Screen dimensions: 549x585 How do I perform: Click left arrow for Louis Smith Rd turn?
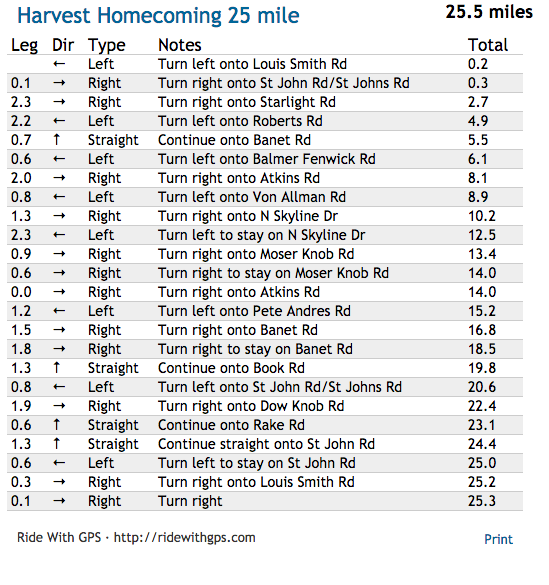pos(59,64)
